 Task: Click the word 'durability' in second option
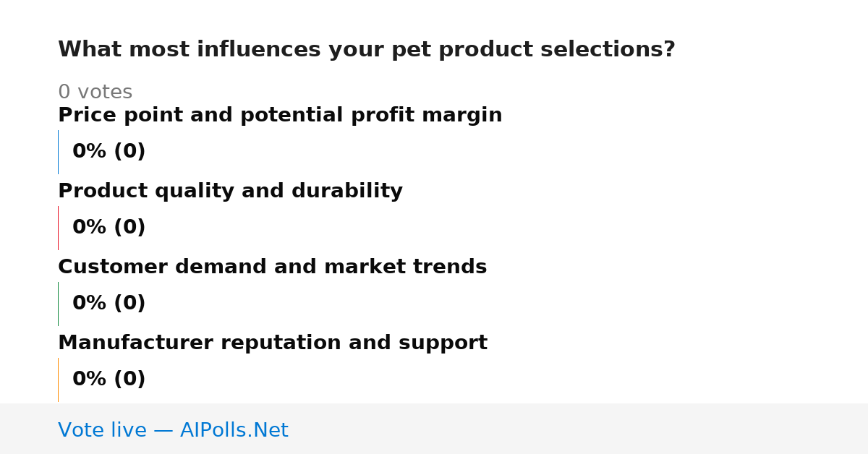[x=346, y=192]
